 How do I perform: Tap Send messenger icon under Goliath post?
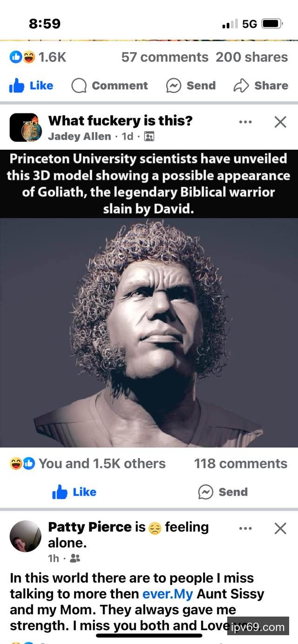(x=206, y=492)
